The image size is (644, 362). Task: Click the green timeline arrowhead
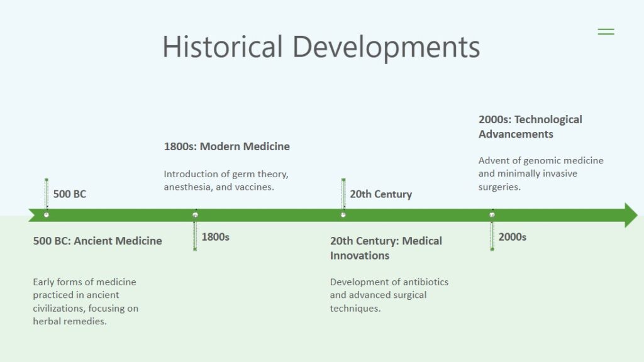click(631, 215)
